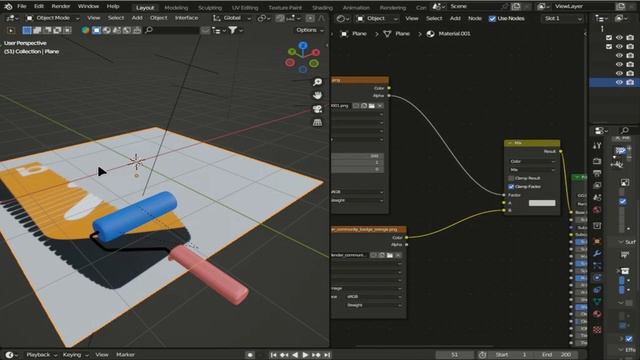Viewport: 640px width, 360px height.
Task: Uncheck the first outliner collection checkbox
Action: coord(609,38)
